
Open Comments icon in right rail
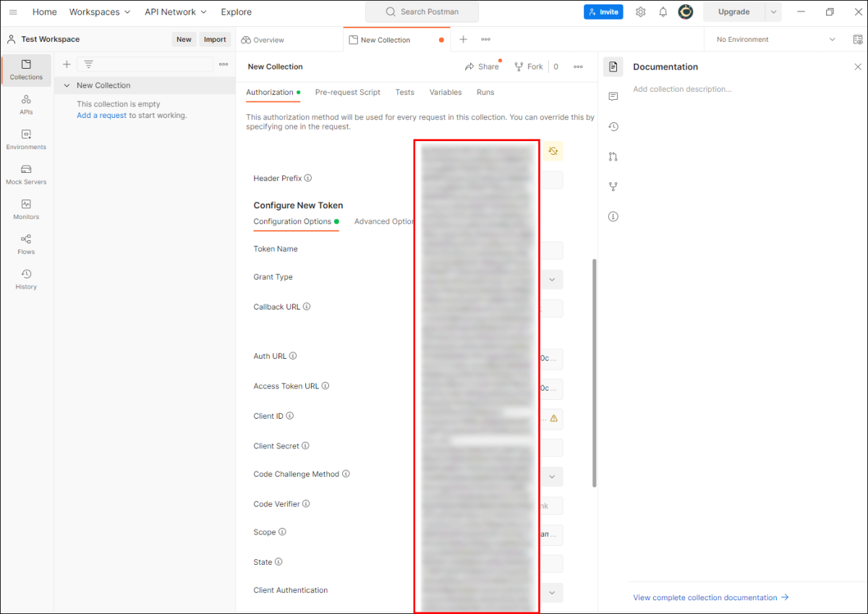point(613,96)
